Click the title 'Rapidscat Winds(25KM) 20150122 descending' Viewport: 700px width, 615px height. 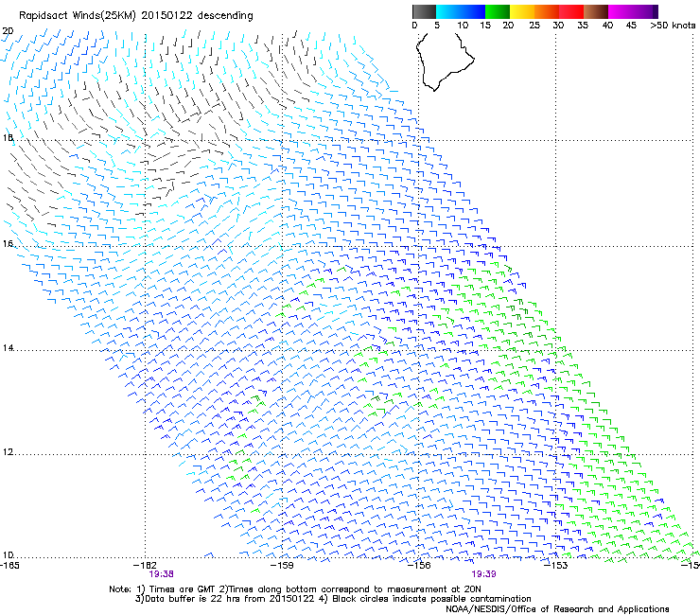coord(135,16)
